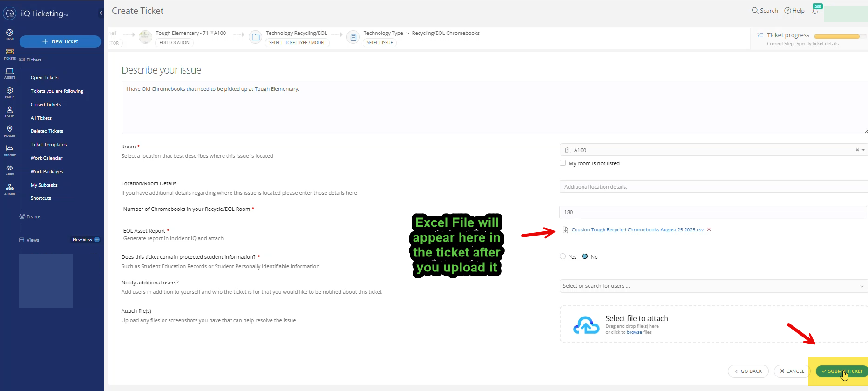Open the Closed Tickets menu item

tap(46, 105)
